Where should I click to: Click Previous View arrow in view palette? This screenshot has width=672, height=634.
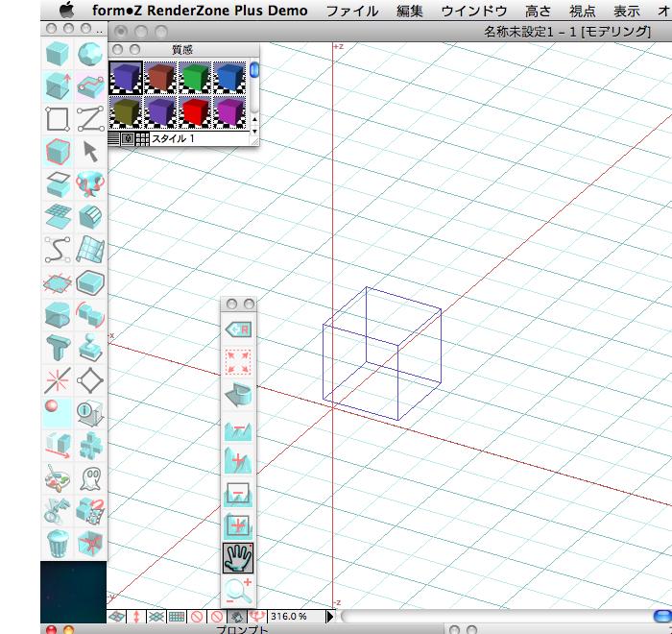coord(238,395)
